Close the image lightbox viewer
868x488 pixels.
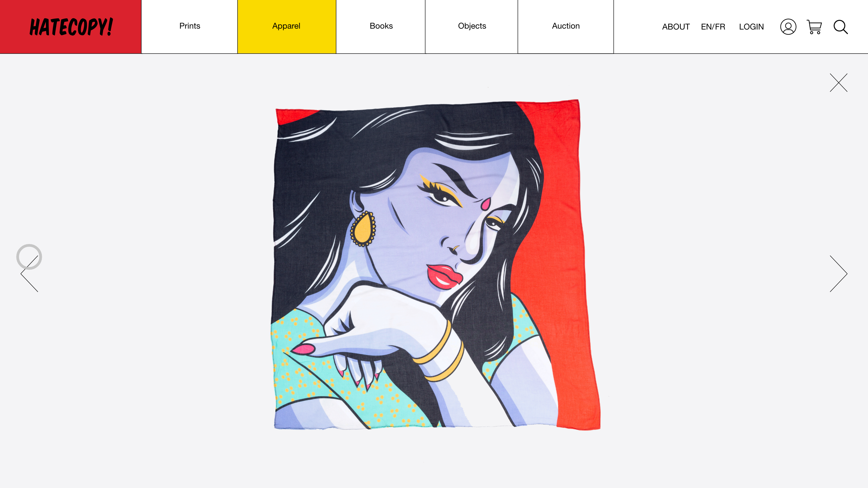(x=838, y=83)
